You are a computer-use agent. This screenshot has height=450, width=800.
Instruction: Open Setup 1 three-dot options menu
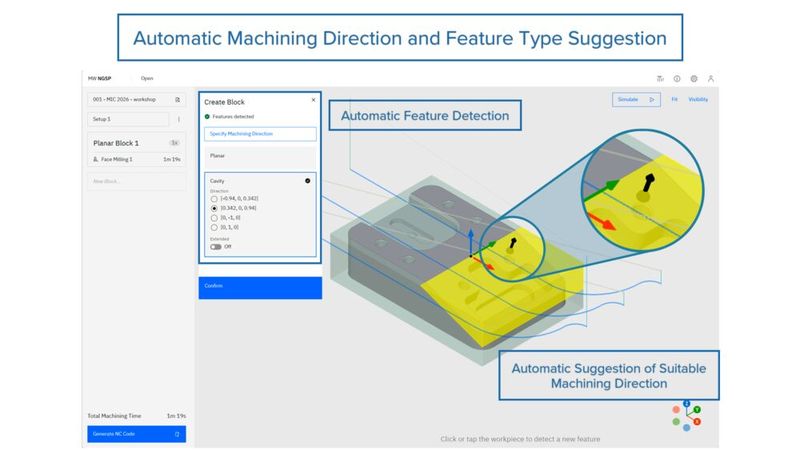(x=179, y=119)
